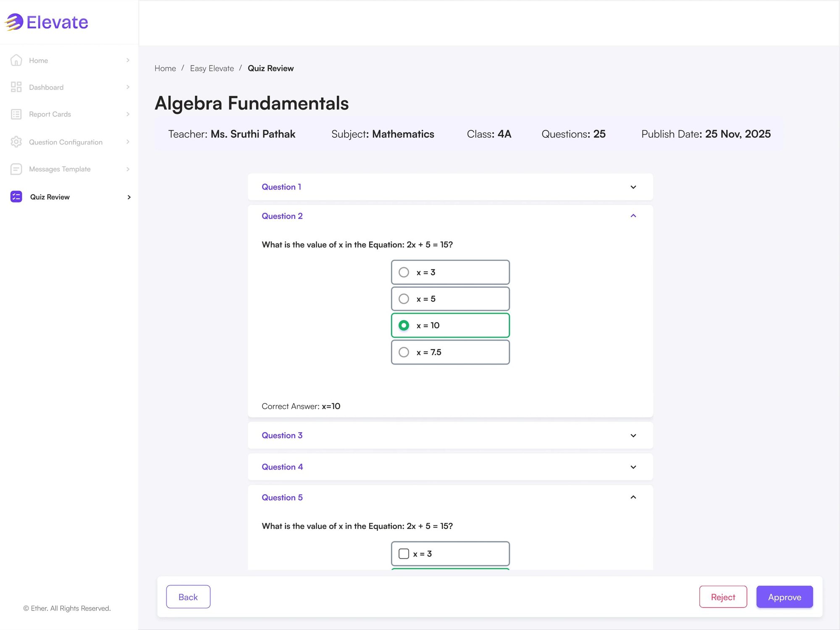
Task: Open Messages Template in the sidebar
Action: 70,169
